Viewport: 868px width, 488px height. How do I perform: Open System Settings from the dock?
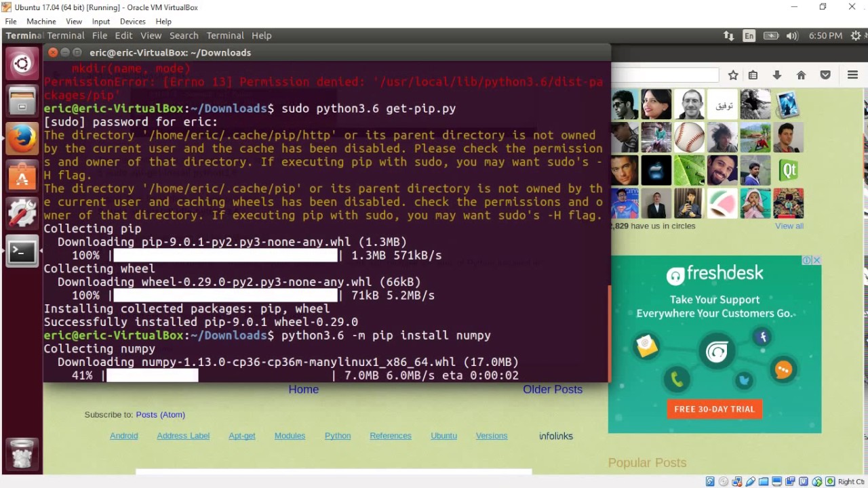point(22,213)
